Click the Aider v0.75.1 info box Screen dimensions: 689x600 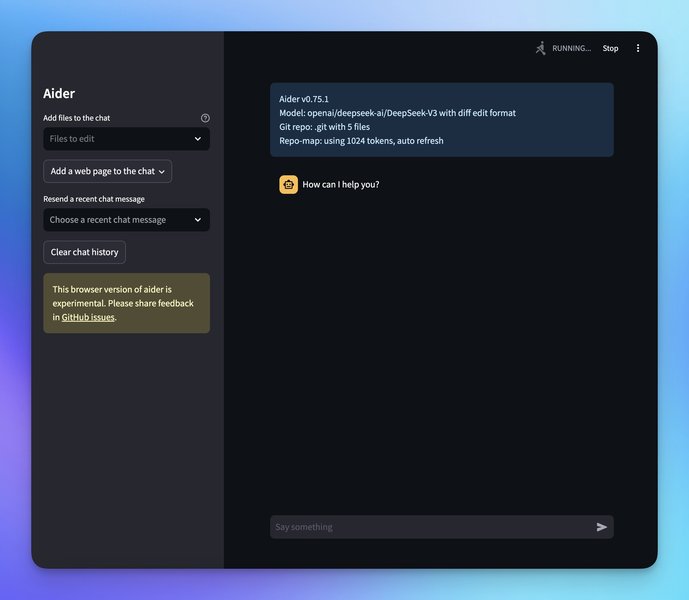(442, 120)
